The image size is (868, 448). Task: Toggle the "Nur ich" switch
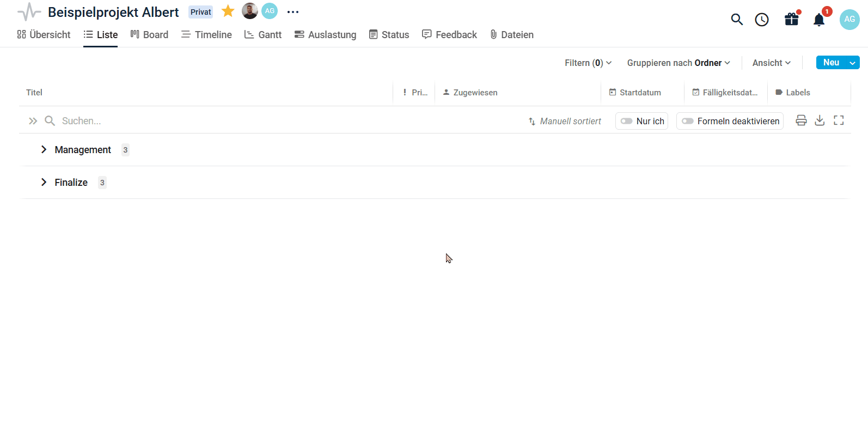(627, 121)
